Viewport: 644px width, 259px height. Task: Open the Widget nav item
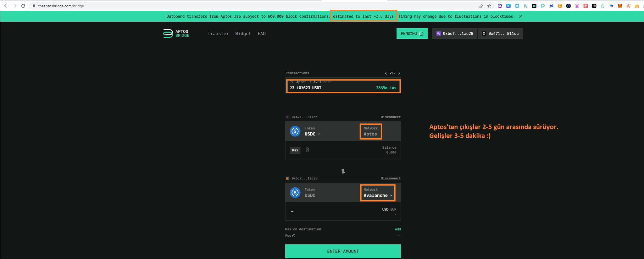click(243, 34)
